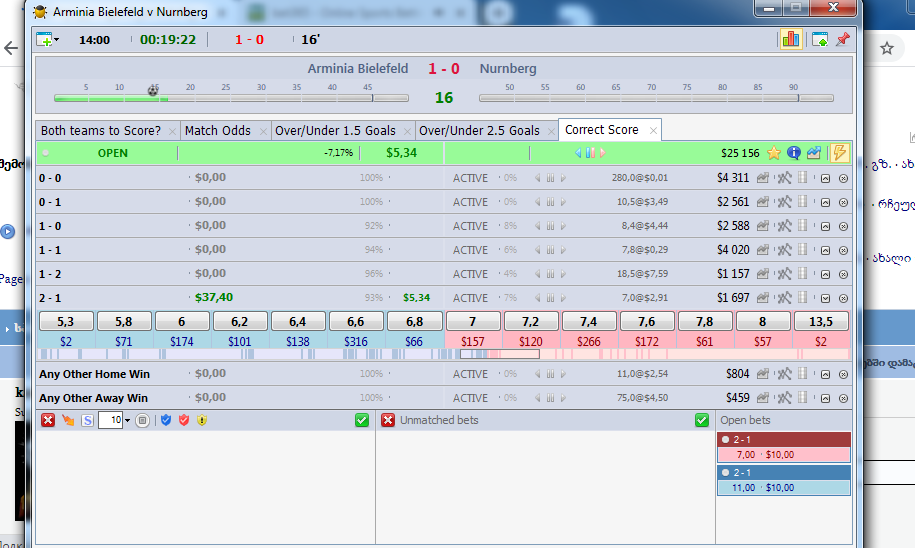Click the tools icon in the 1 - 0 row
Screen dimensions: 915x548
point(784,226)
